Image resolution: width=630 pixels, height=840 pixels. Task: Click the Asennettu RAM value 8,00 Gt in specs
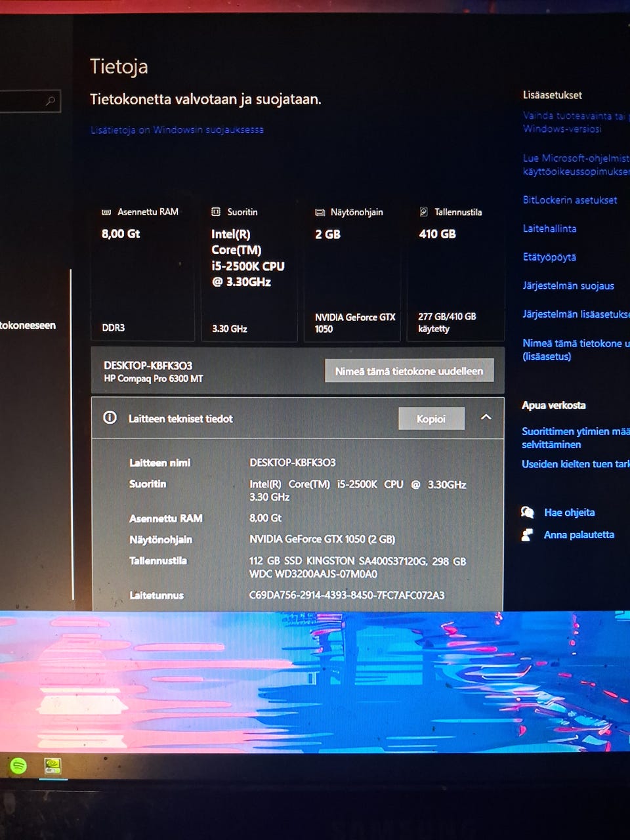[x=265, y=518]
